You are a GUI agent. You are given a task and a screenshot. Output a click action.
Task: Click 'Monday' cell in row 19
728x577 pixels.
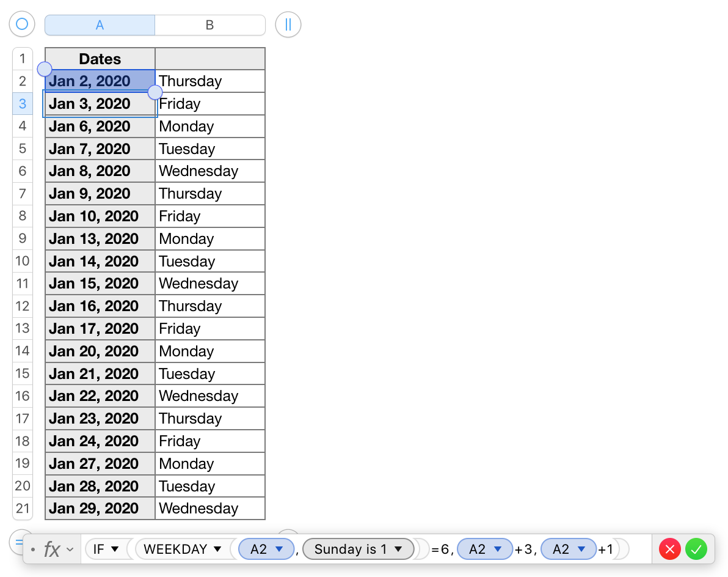click(210, 463)
